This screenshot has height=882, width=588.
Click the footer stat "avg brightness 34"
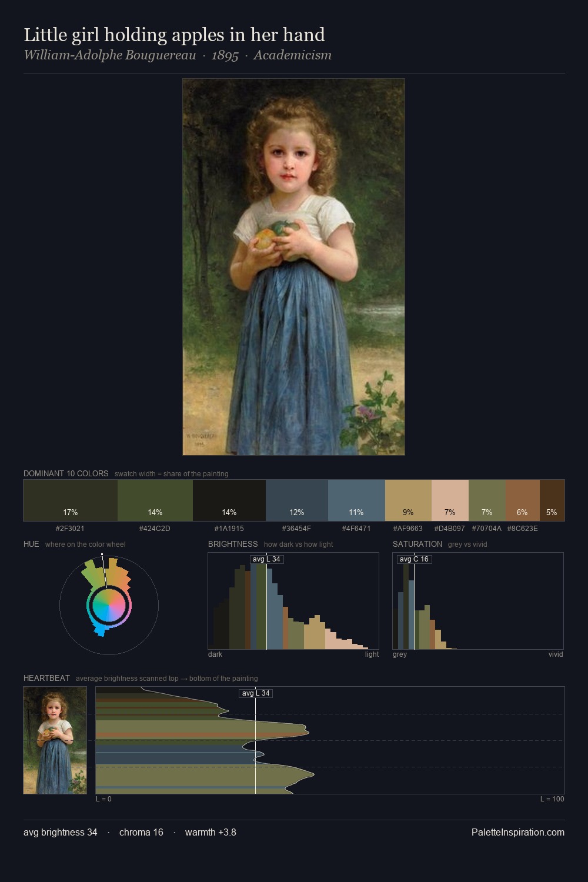click(x=61, y=832)
